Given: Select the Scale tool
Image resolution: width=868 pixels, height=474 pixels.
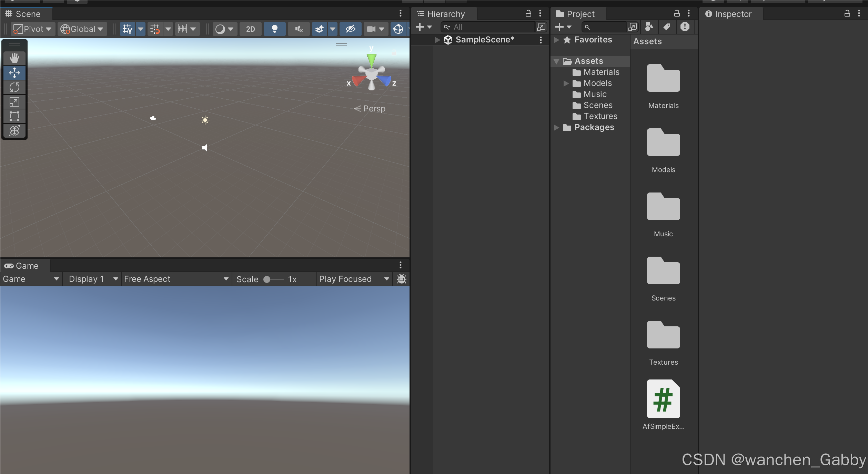Looking at the screenshot, I should (14, 102).
